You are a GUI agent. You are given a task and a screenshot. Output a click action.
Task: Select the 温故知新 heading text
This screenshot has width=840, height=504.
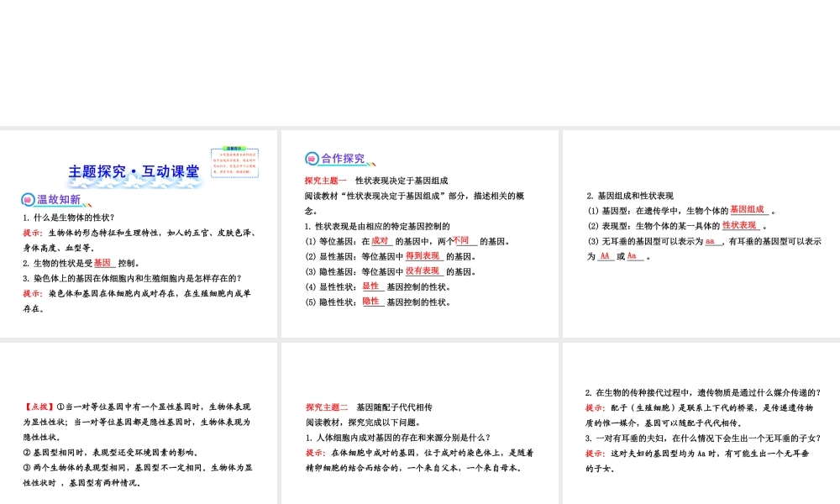pyautogui.click(x=59, y=200)
